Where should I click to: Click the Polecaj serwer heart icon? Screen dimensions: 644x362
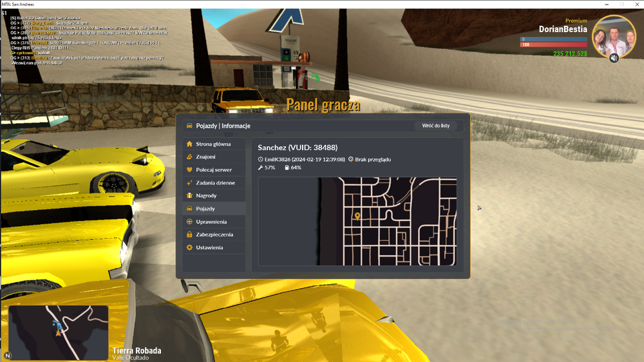click(189, 169)
